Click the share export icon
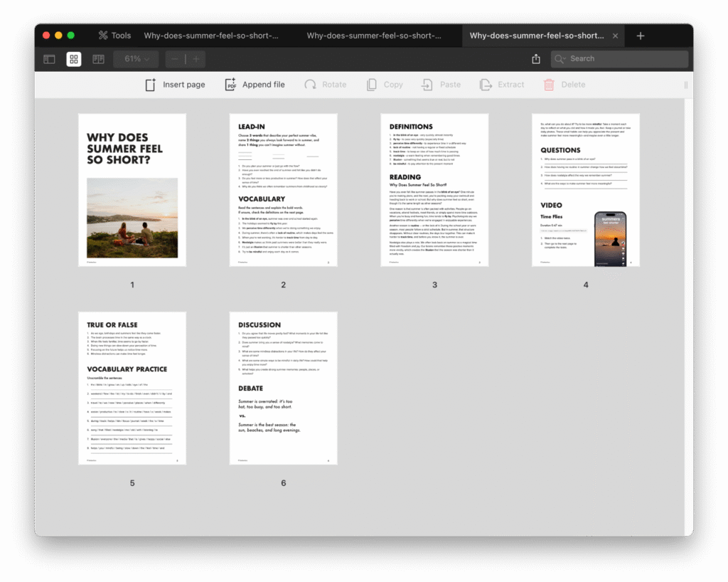The height and width of the screenshot is (582, 728). click(x=536, y=59)
